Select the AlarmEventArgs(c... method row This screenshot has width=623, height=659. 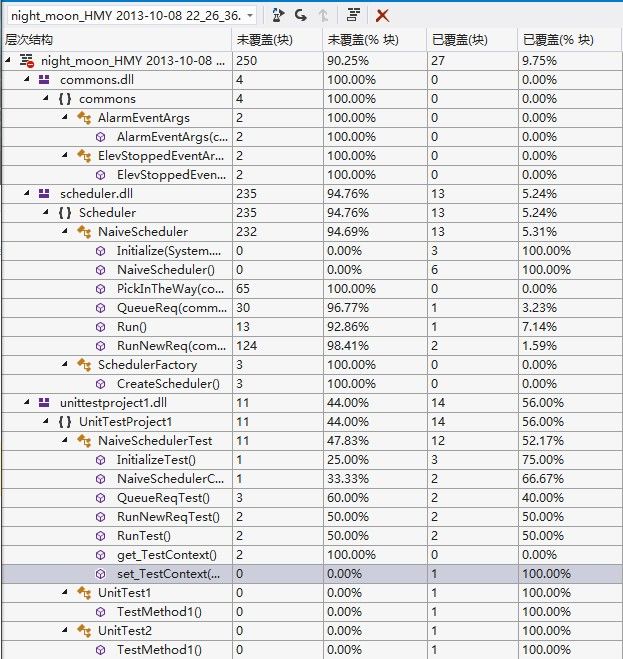[x=312, y=137]
